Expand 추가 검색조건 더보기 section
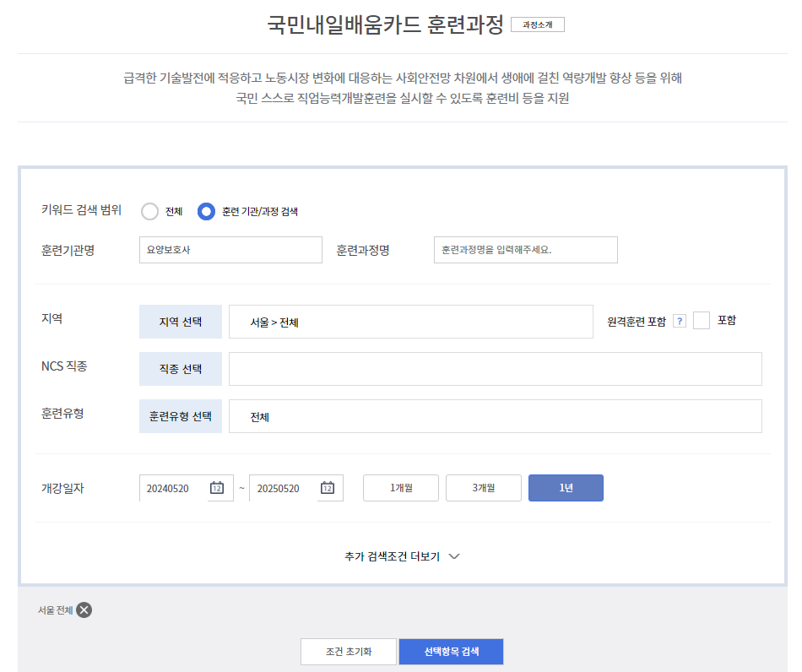 tap(400, 555)
